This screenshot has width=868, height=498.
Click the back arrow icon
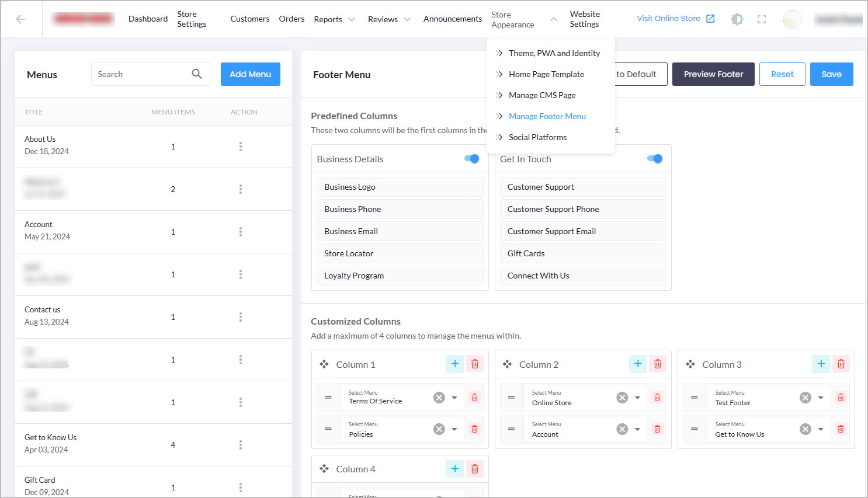pyautogui.click(x=20, y=19)
